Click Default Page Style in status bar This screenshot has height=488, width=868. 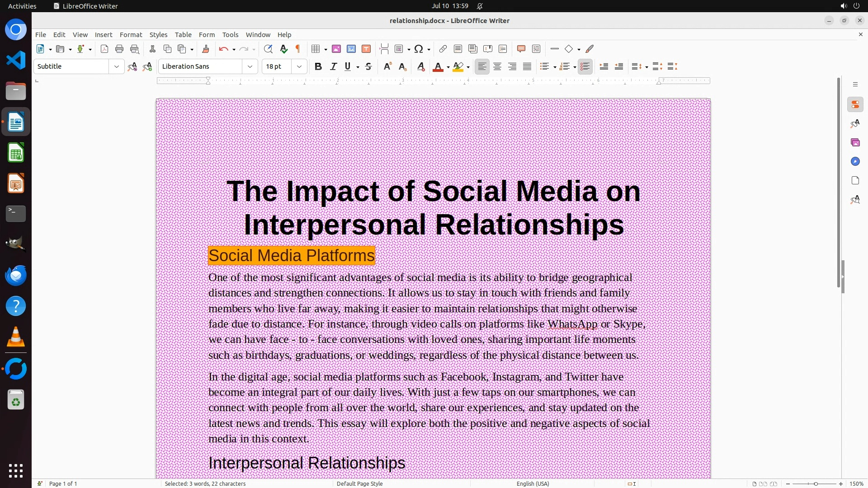click(359, 483)
